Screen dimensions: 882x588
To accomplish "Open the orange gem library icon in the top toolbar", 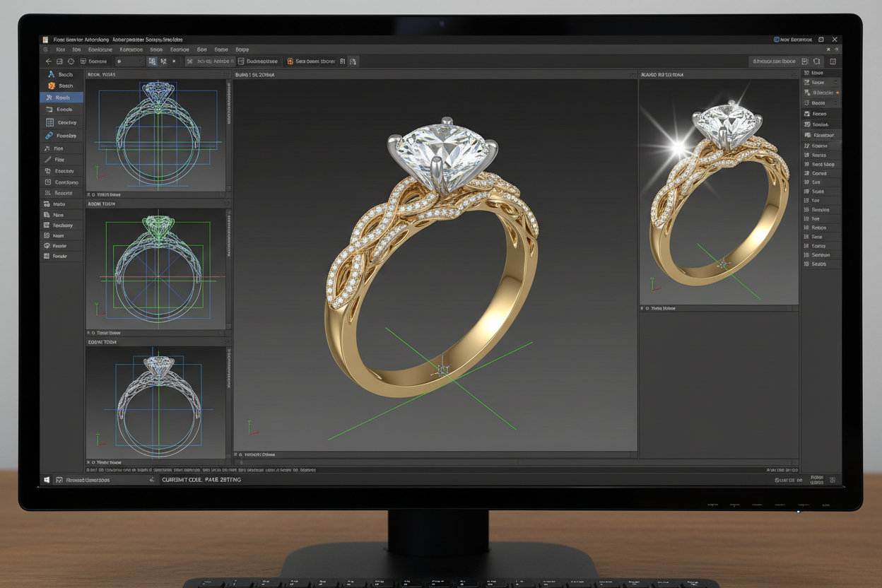I will [x=290, y=61].
